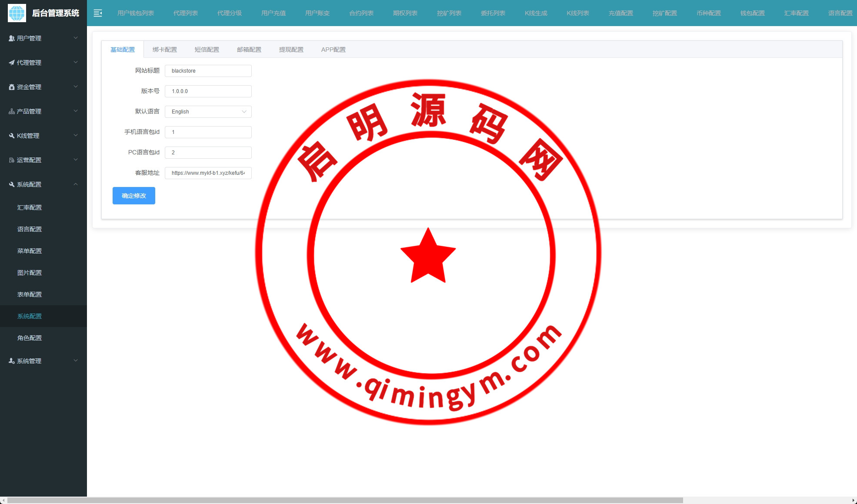The image size is (857, 504).
Task: Click the sidebar collapse hamburger icon
Action: coord(98,13)
